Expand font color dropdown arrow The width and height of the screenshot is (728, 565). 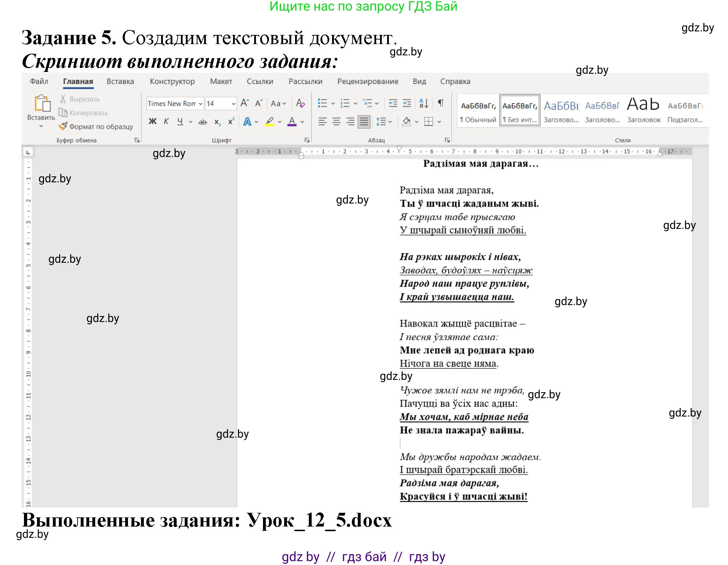tap(302, 122)
